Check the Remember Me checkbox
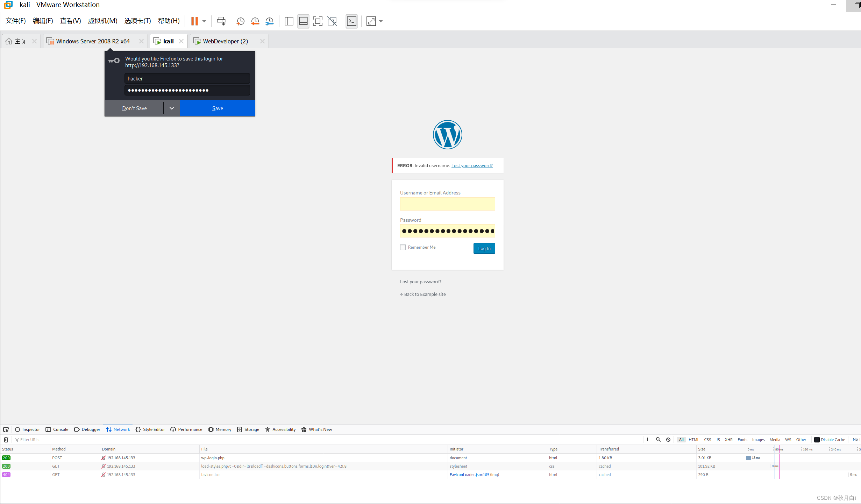Screen dimensions: 861x504 pyautogui.click(x=403, y=247)
